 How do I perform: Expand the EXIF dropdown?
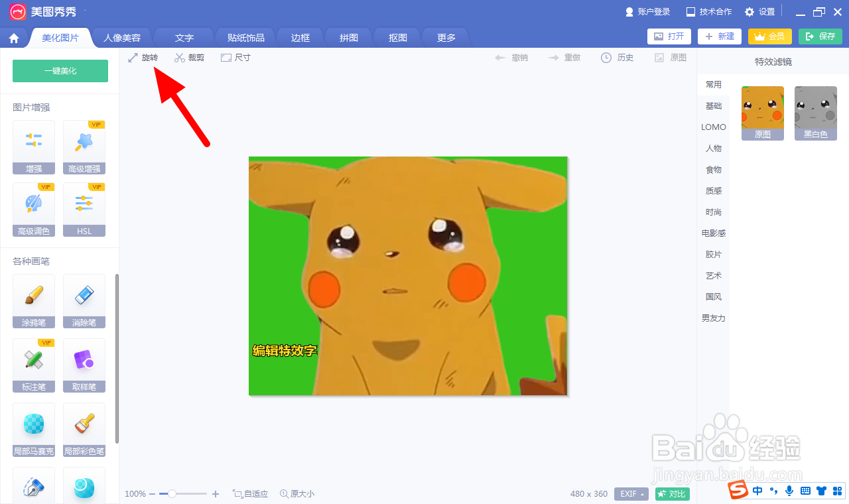click(632, 494)
